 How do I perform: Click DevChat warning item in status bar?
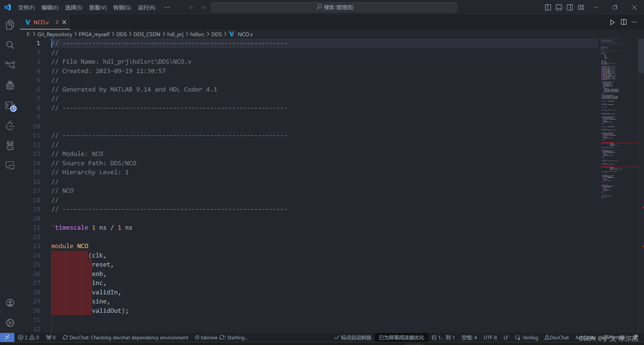(x=557, y=337)
